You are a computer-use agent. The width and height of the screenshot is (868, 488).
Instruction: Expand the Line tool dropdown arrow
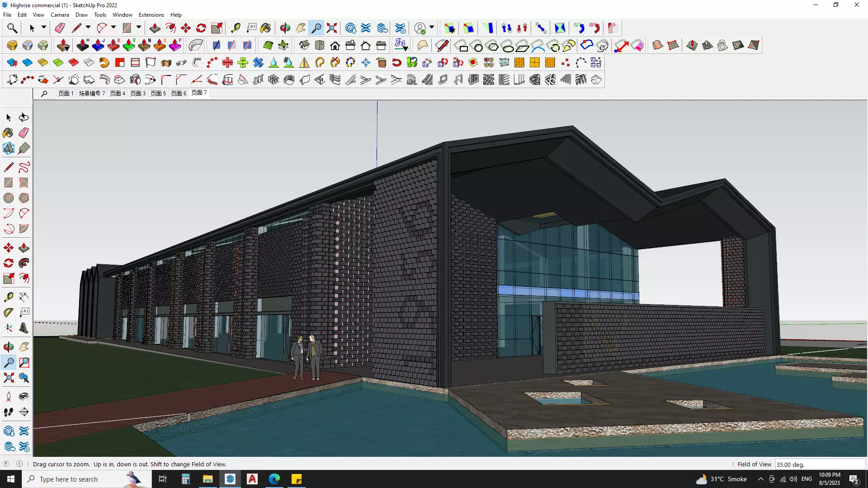pos(88,28)
